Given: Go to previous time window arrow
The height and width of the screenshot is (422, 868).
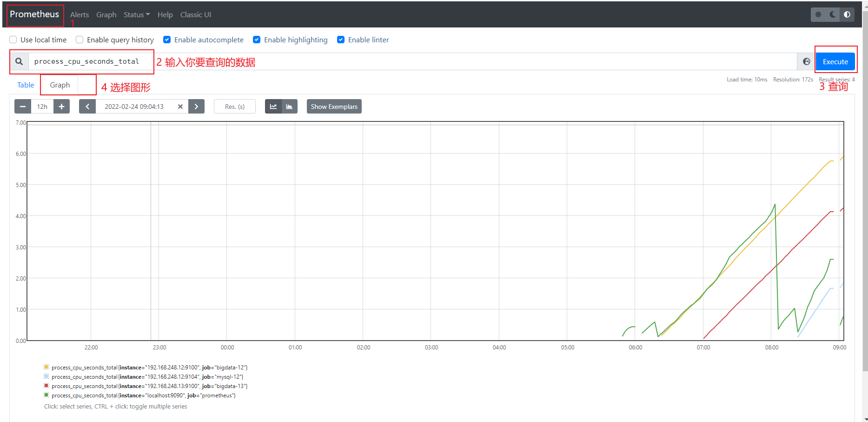Looking at the screenshot, I should coord(87,107).
